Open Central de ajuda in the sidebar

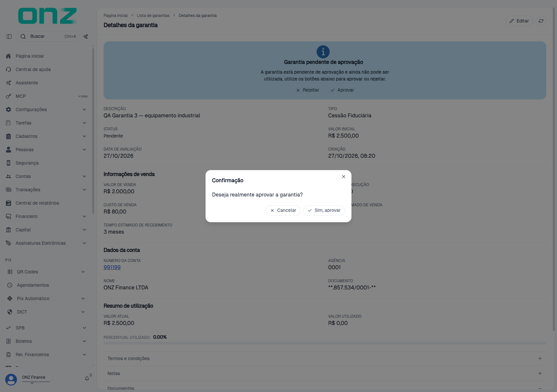47,69
